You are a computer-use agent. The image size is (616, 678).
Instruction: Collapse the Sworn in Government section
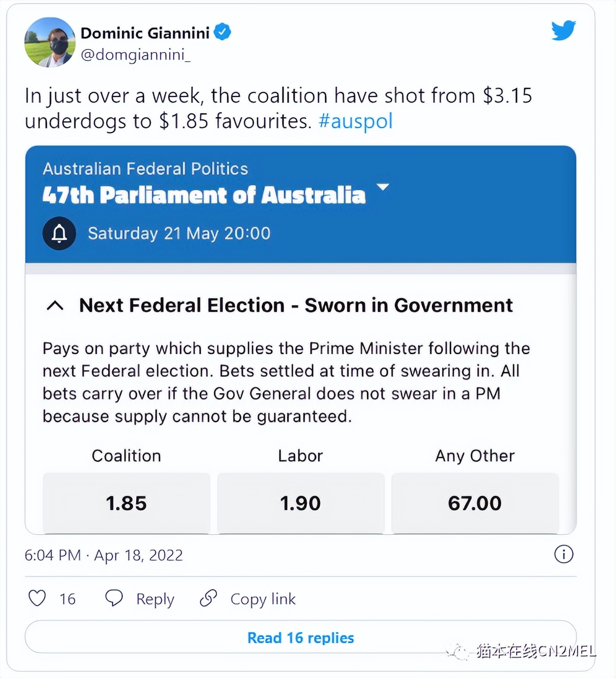coord(55,305)
